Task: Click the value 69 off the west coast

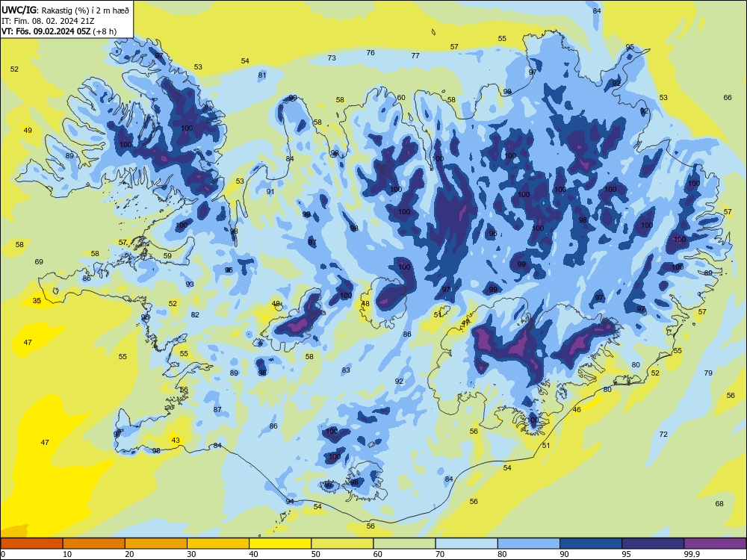Action: pyautogui.click(x=39, y=261)
